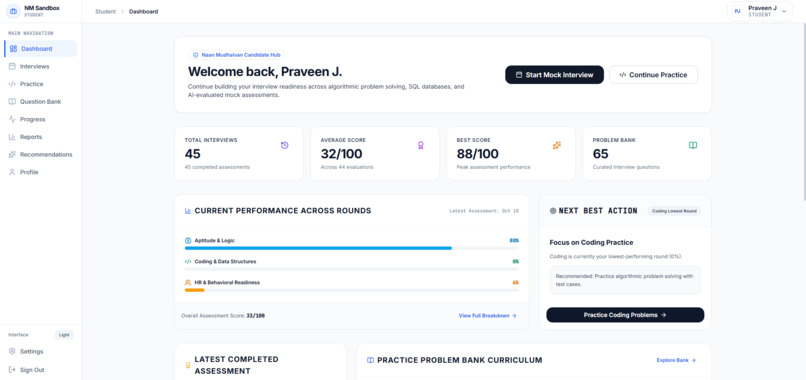
Task: Click the shield icon in Candidate Hub badge
Action: (x=195, y=55)
